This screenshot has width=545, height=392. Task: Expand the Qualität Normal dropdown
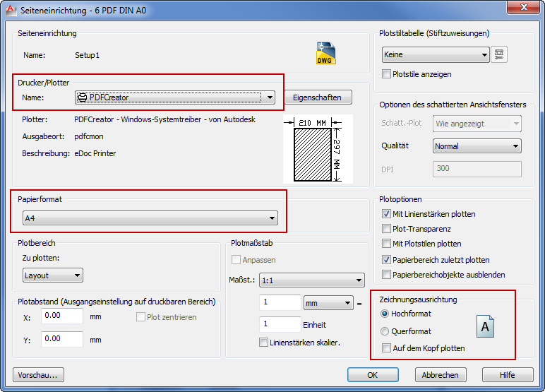(477, 146)
